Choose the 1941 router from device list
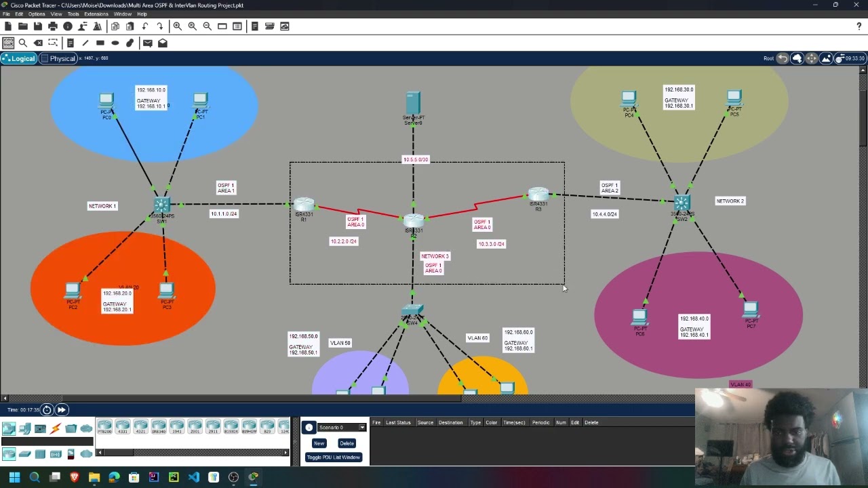The width and height of the screenshot is (868, 488). pyautogui.click(x=177, y=427)
